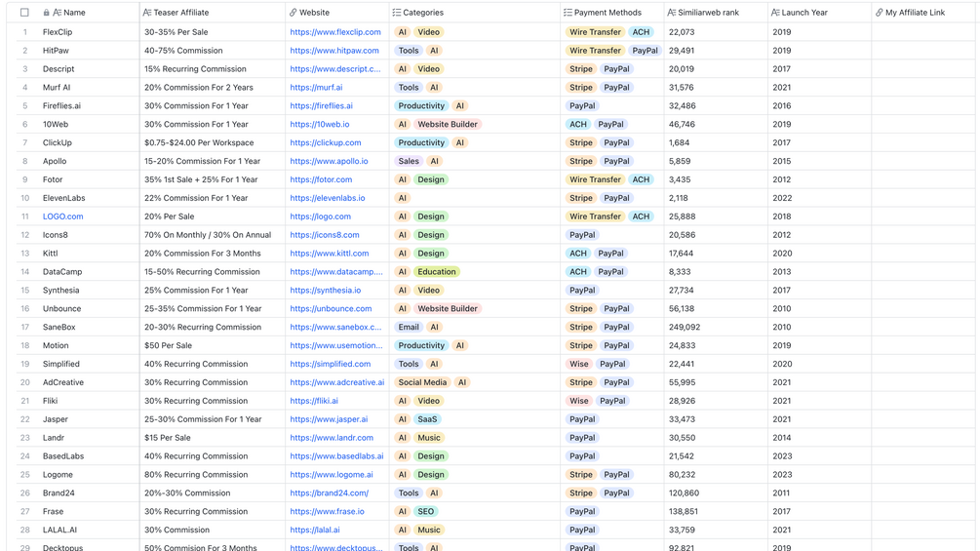
Task: Click the Education tag in DataCamp row
Action: (437, 272)
